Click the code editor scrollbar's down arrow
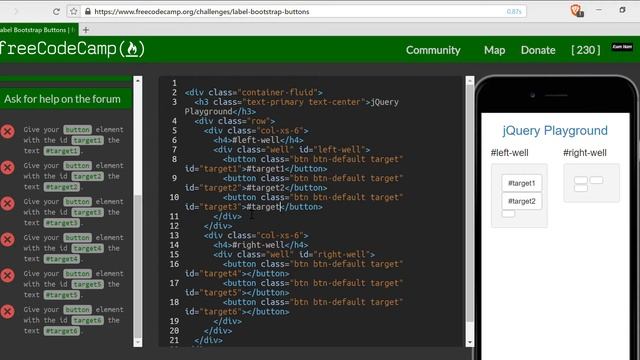The width and height of the screenshot is (640, 360). 470,342
